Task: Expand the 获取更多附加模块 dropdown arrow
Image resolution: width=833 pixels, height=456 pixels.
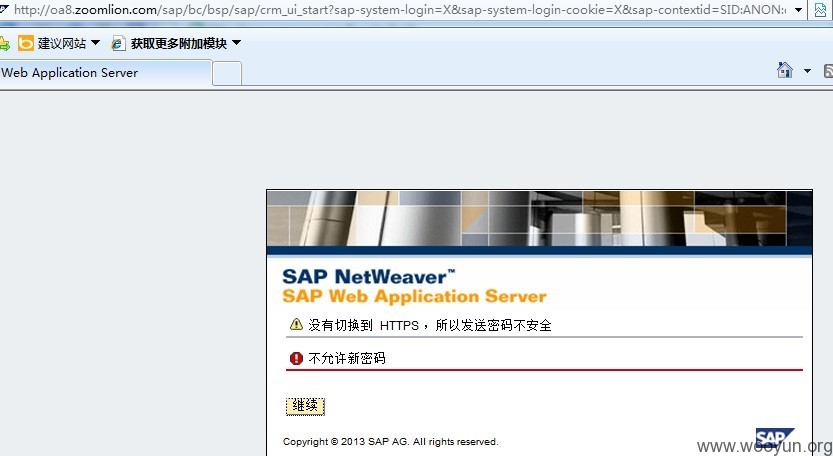Action: 236,43
